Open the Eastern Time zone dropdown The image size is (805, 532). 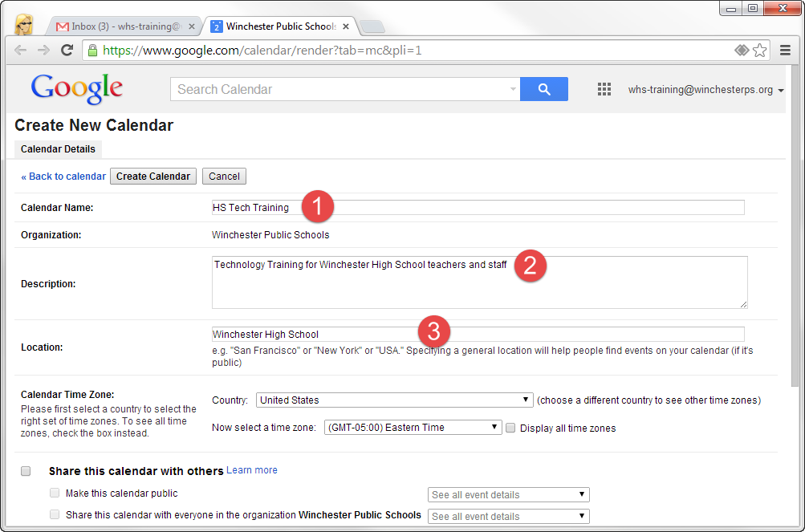tap(413, 427)
